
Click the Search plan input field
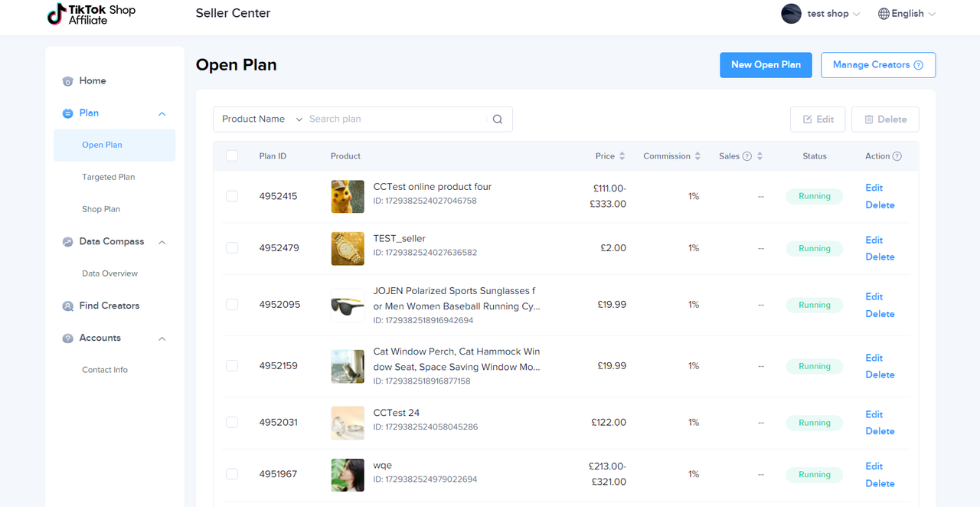pyautogui.click(x=394, y=119)
